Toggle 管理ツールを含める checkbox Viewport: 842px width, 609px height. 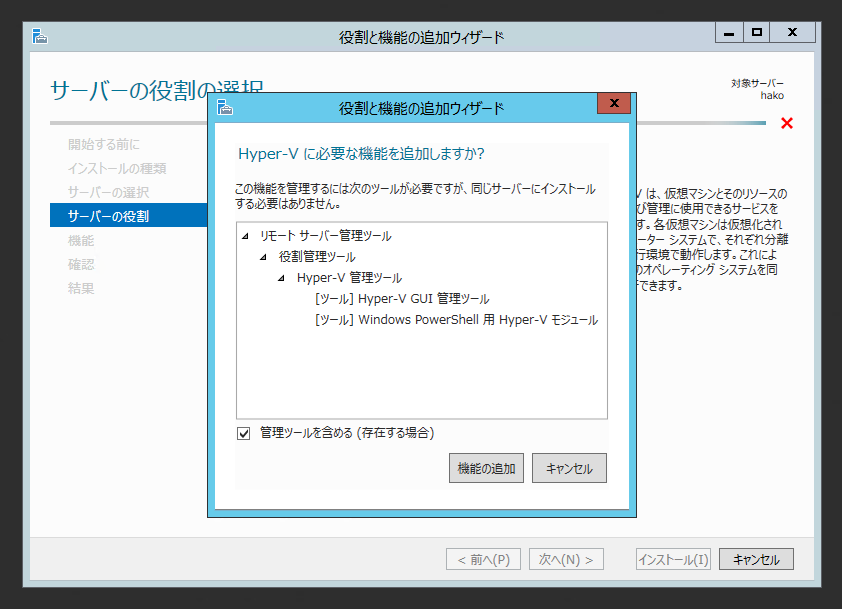(x=244, y=433)
